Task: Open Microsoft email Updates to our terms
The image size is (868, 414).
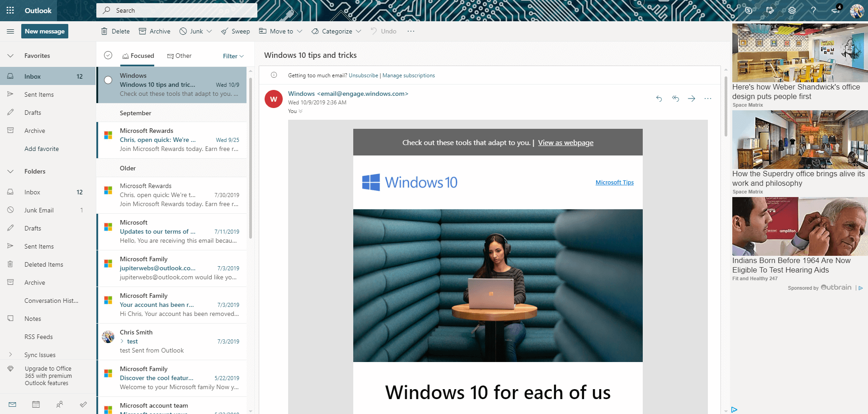Action: click(x=172, y=231)
